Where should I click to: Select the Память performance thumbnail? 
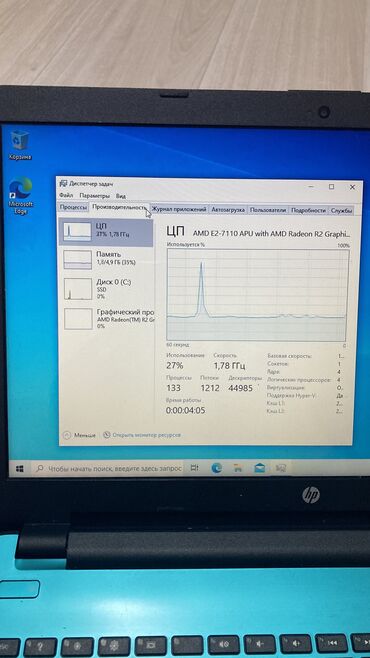click(106, 259)
